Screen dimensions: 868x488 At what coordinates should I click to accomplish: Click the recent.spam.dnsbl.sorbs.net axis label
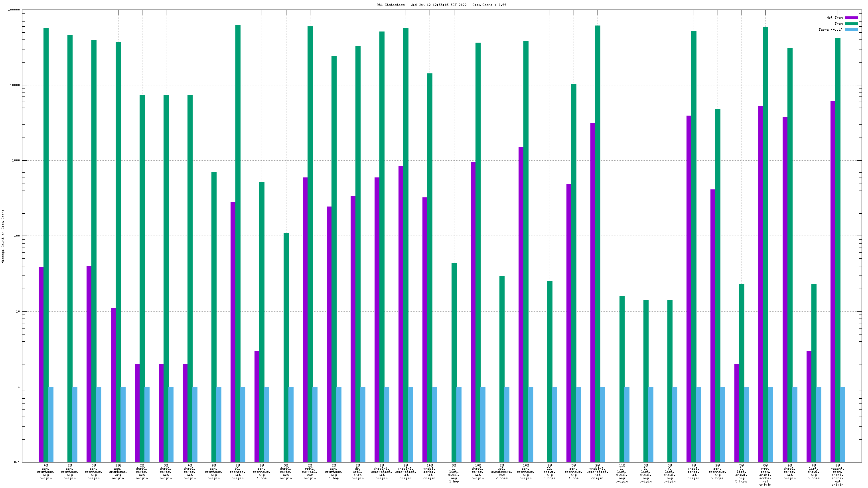point(838,474)
